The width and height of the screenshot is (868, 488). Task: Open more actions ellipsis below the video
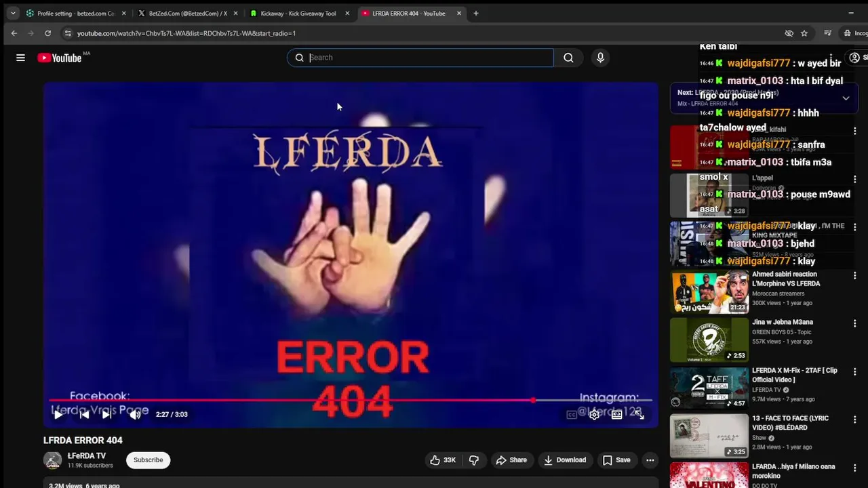click(650, 460)
